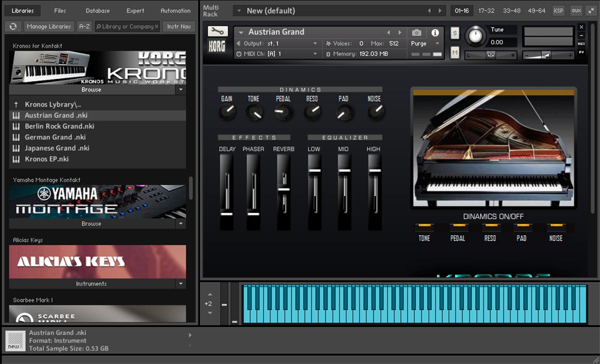
Task: Open Alicia's Keys library dropdown arrow
Action: 181,284
